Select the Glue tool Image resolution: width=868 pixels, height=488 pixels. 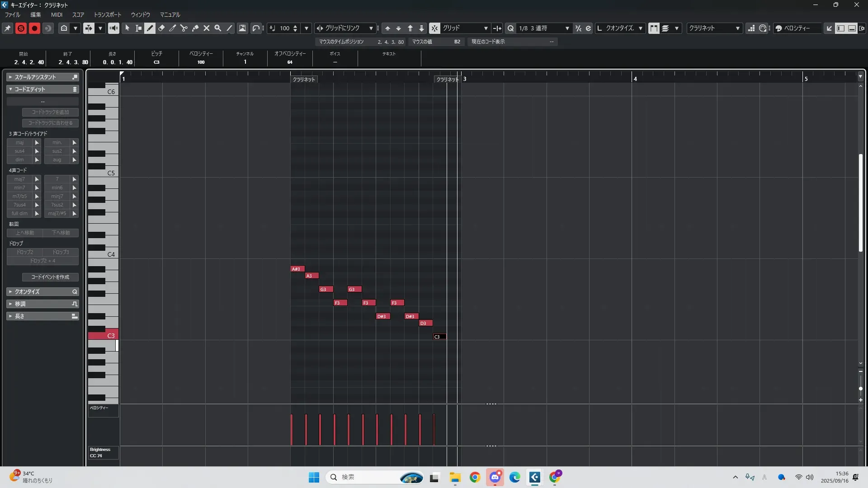click(x=195, y=28)
